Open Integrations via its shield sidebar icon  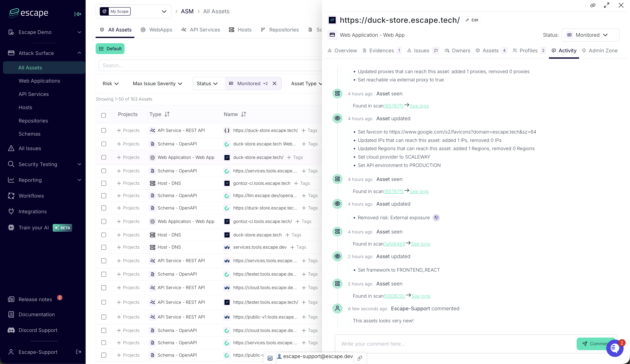pos(11,211)
